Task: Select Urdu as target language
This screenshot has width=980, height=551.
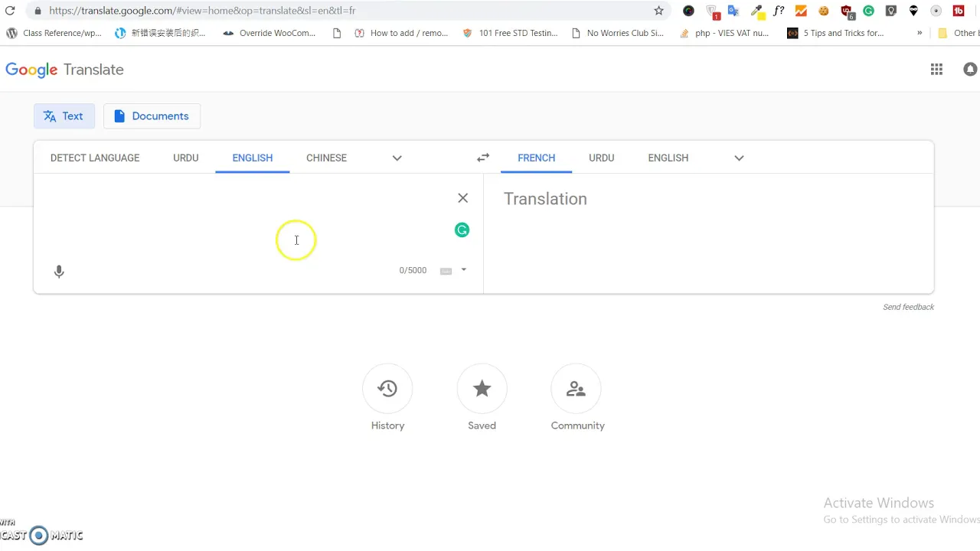Action: point(602,158)
